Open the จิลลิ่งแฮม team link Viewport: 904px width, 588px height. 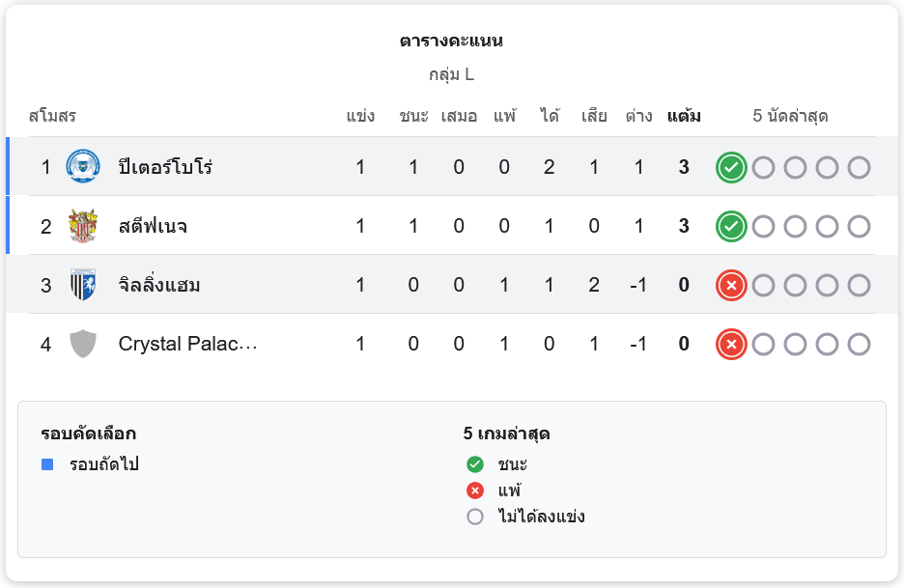coord(159,285)
